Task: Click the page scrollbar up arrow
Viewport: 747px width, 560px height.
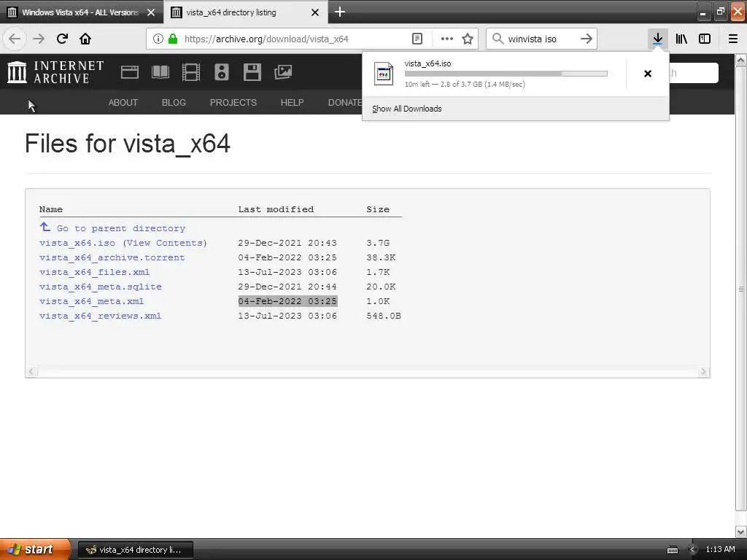Action: 741,60
